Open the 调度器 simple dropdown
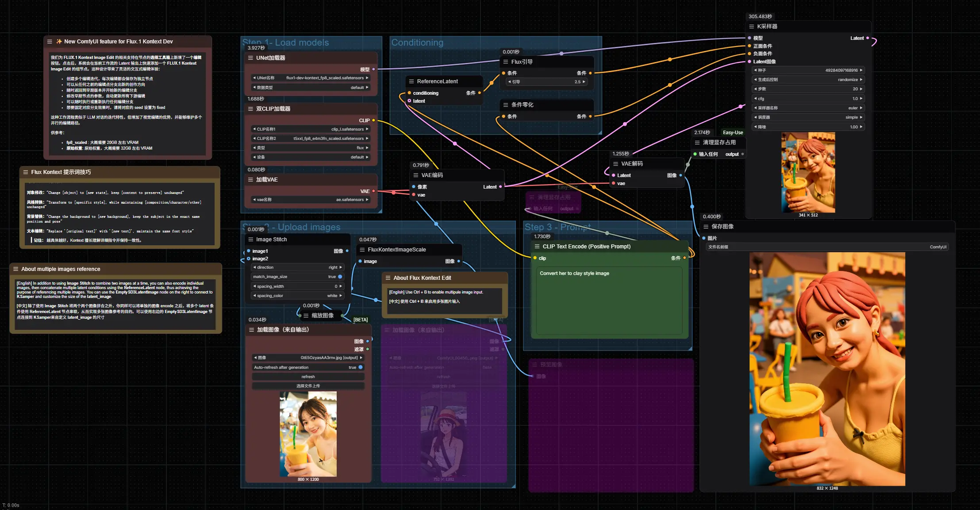980x510 pixels. 808,117
